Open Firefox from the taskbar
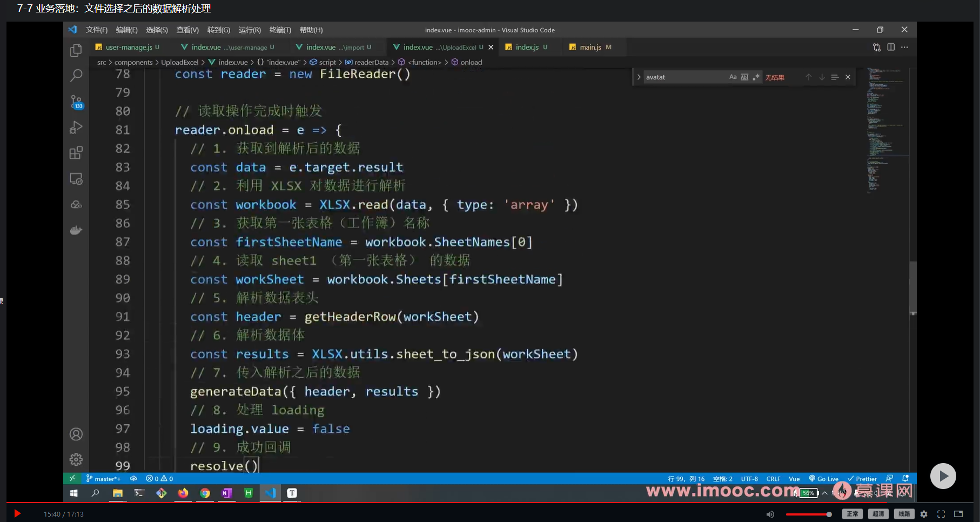 tap(184, 493)
